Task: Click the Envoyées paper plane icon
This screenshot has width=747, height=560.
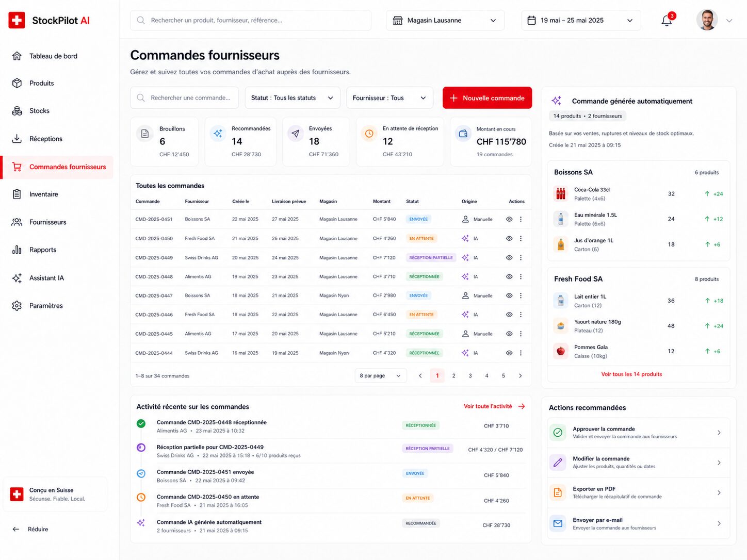Action: [295, 134]
